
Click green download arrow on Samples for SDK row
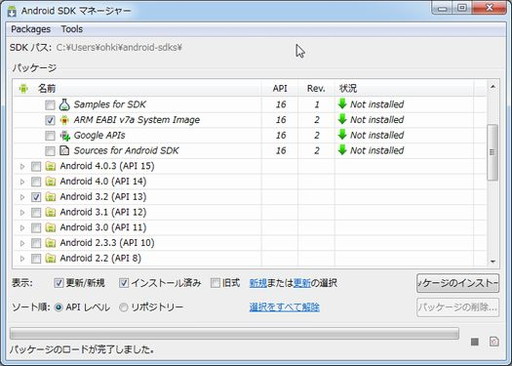(x=342, y=104)
